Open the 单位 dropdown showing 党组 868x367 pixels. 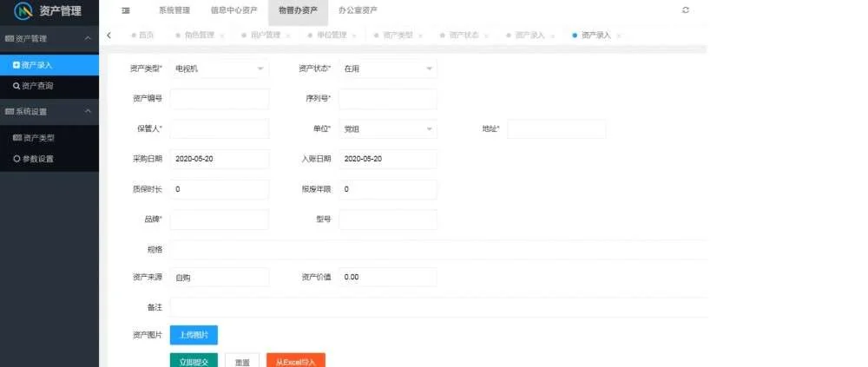pos(387,129)
